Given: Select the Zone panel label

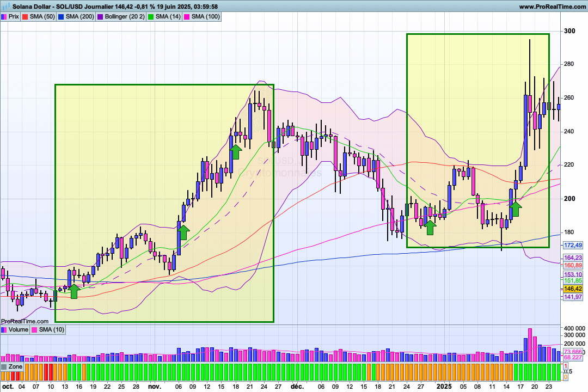Looking at the screenshot, I should pyautogui.click(x=15, y=366).
